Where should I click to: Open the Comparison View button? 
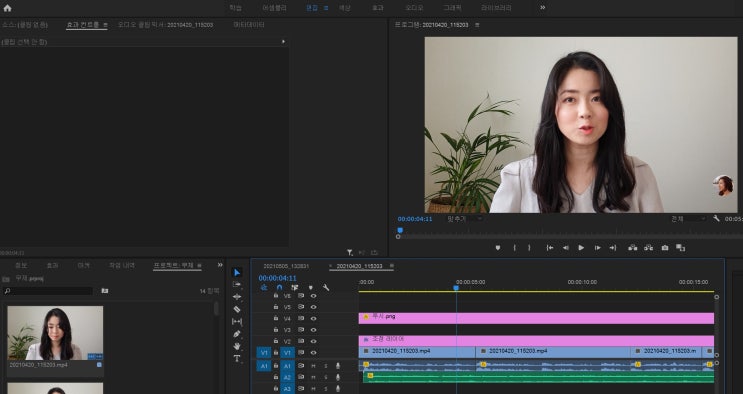click(680, 247)
